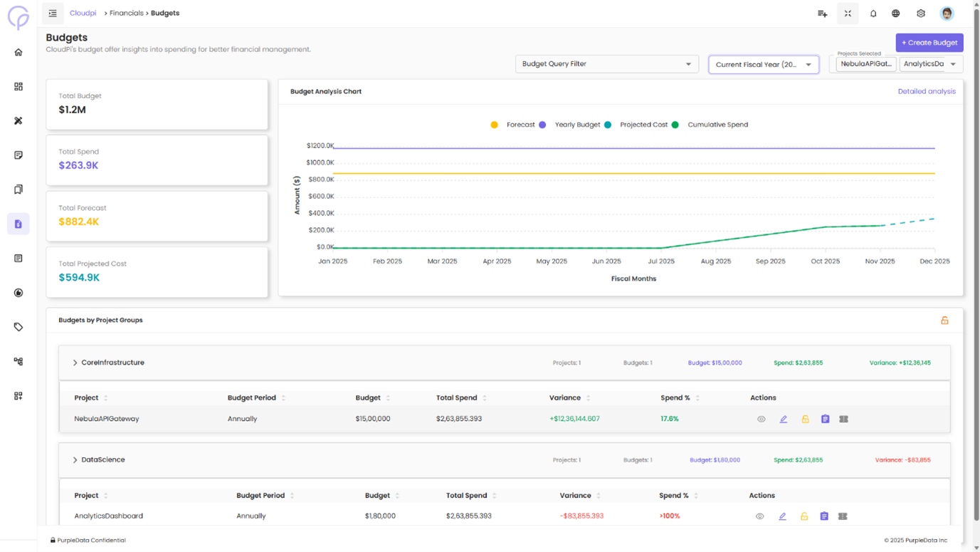Edit the NebulaAPIGateway budget with pencil icon

coord(784,419)
